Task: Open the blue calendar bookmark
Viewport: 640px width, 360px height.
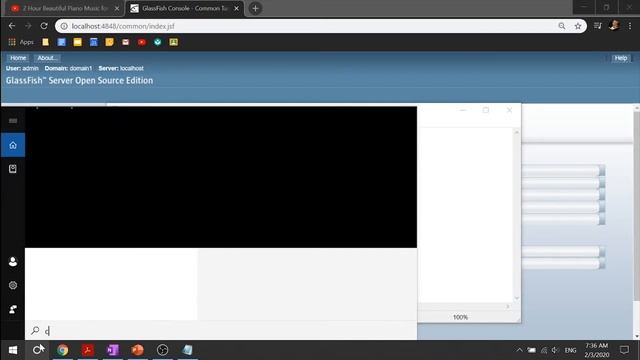Action: pos(94,42)
